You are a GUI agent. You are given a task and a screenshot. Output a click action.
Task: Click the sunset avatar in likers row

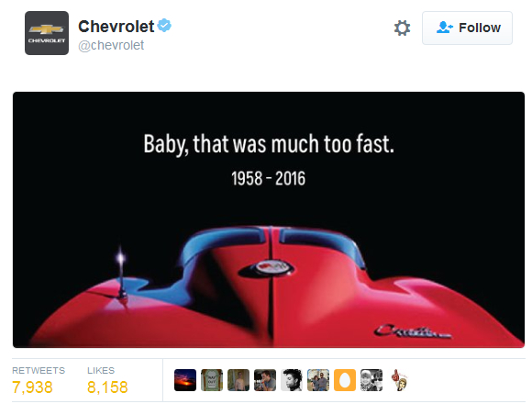tap(185, 380)
